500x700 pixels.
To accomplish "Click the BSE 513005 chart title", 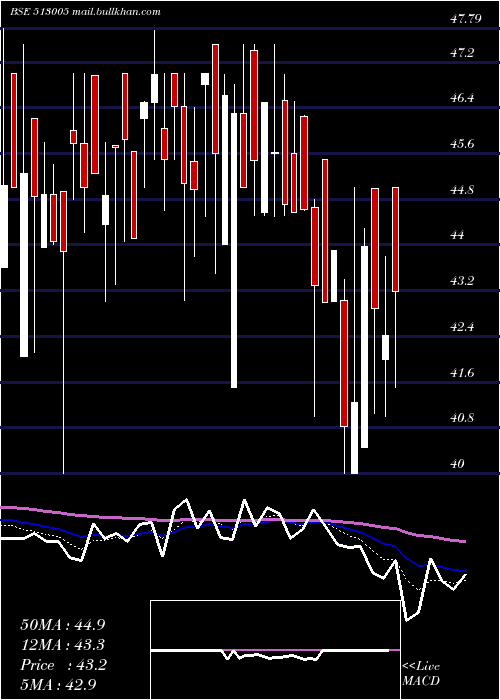I will pyautogui.click(x=85, y=12).
